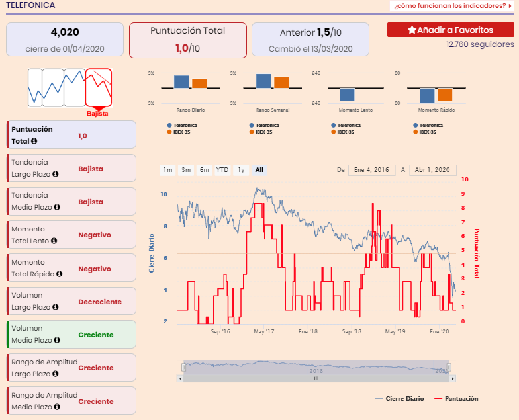The image size is (519, 420).
Task: Toggle Telefonica series in Momento Rápido legend
Action: [x=428, y=126]
